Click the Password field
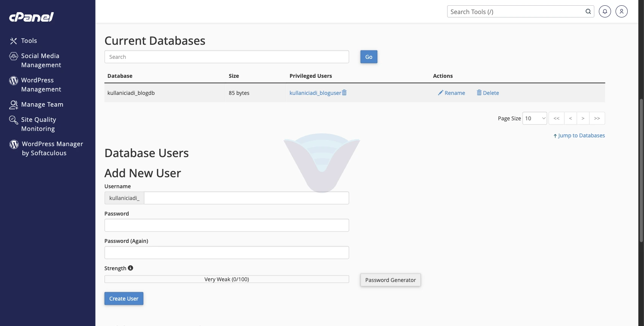 (x=227, y=225)
